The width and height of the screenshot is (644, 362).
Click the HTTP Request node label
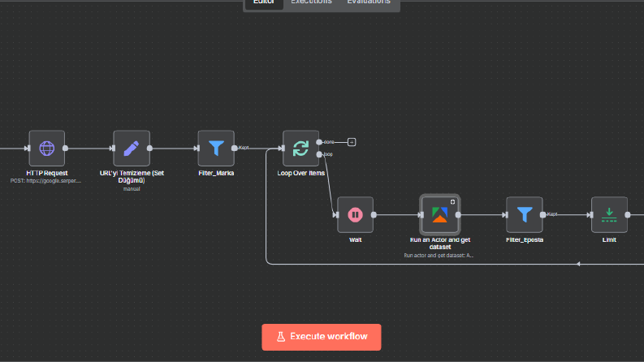click(x=47, y=173)
